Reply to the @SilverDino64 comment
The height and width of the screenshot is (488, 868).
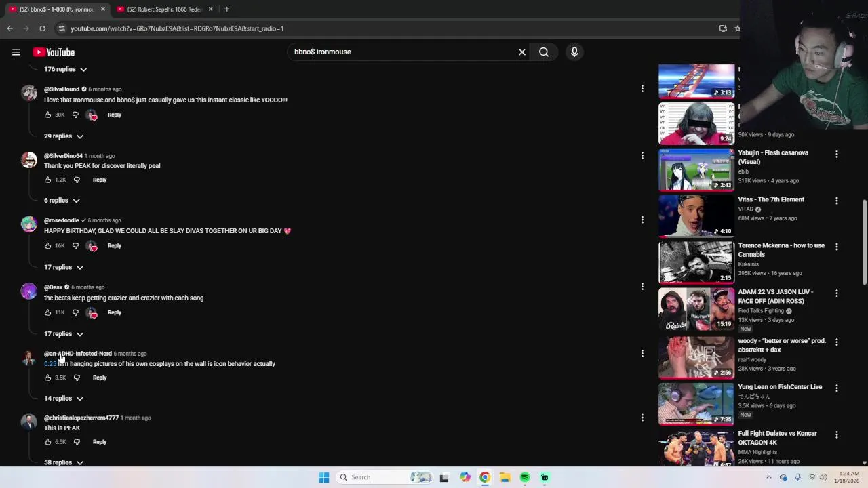(x=100, y=180)
